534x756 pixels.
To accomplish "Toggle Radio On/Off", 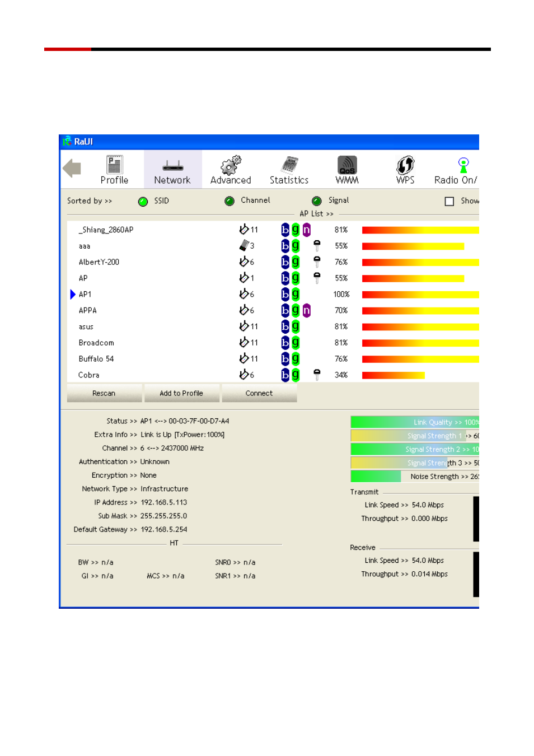I will pyautogui.click(x=456, y=170).
